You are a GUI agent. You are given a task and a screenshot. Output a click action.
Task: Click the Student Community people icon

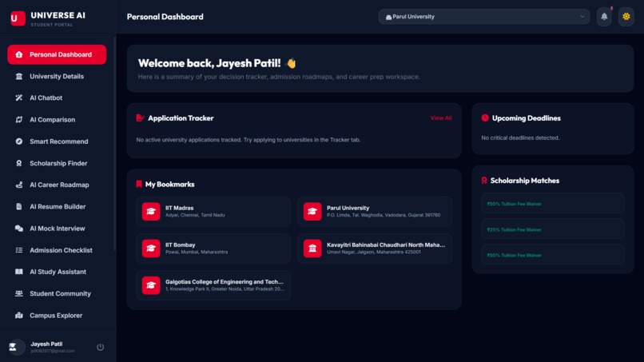pos(19,293)
